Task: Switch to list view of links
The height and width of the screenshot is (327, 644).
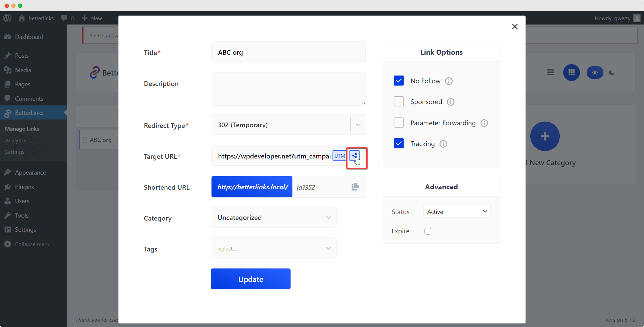Action: (x=550, y=72)
